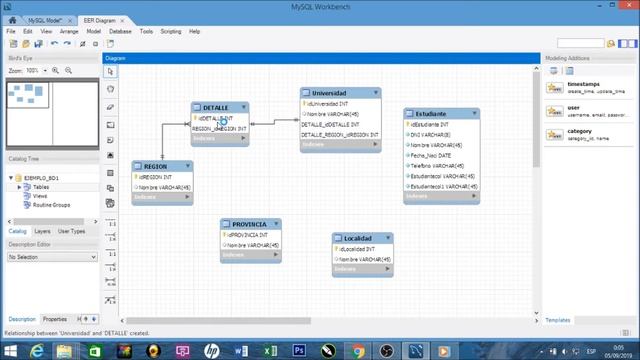The image size is (640, 360).
Task: Open Google Chrome from the taskbar
Action: [358, 351]
